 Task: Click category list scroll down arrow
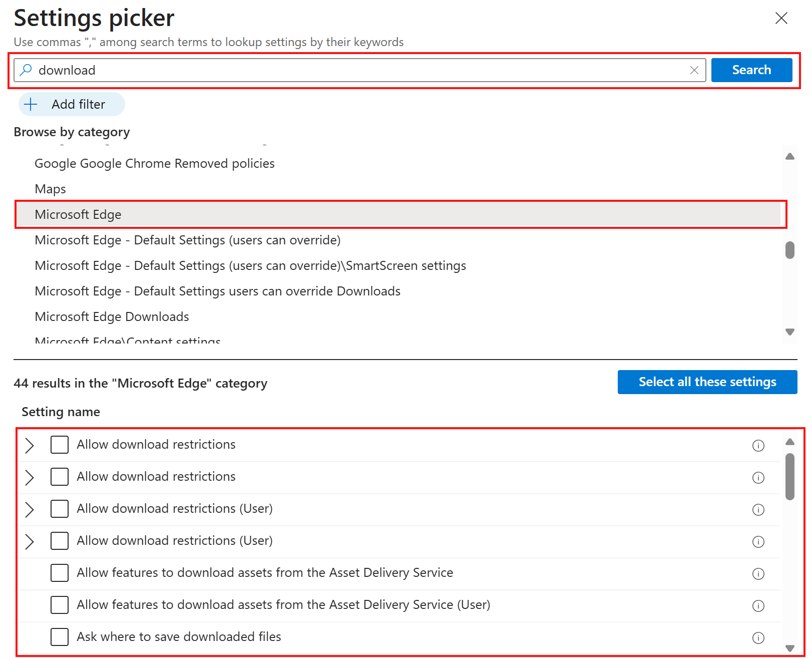(790, 332)
